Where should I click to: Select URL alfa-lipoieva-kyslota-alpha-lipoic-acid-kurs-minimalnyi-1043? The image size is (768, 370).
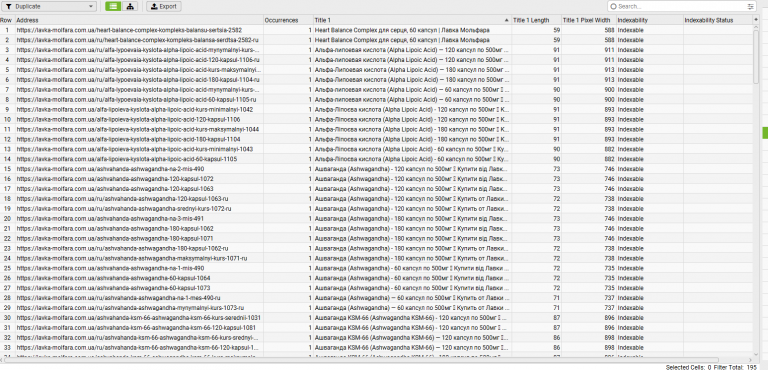135,149
